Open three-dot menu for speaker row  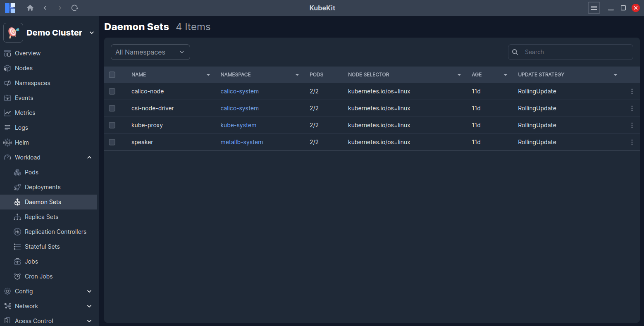(x=632, y=142)
